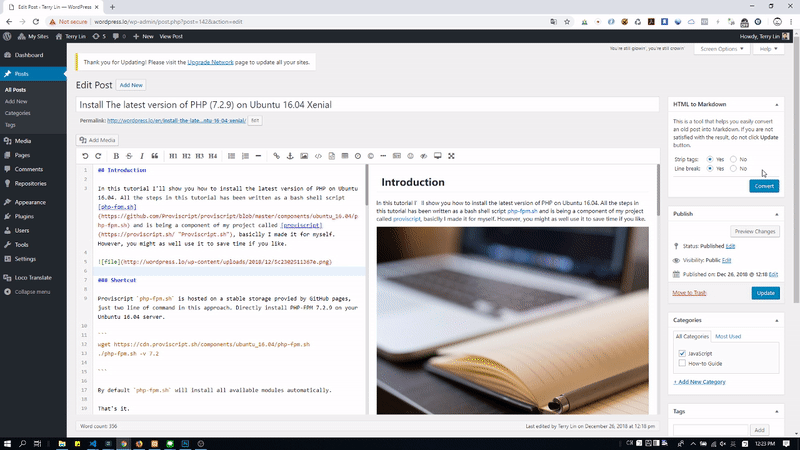Insert inline code

318,156
